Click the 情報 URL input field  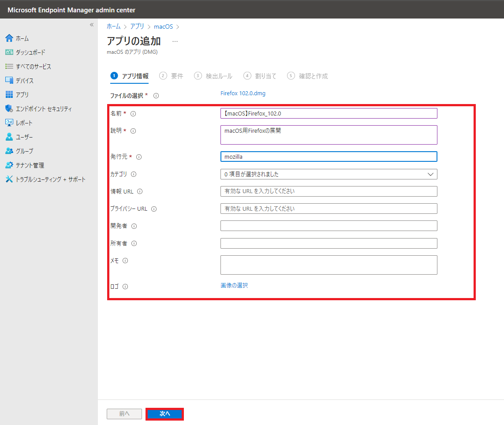329,191
